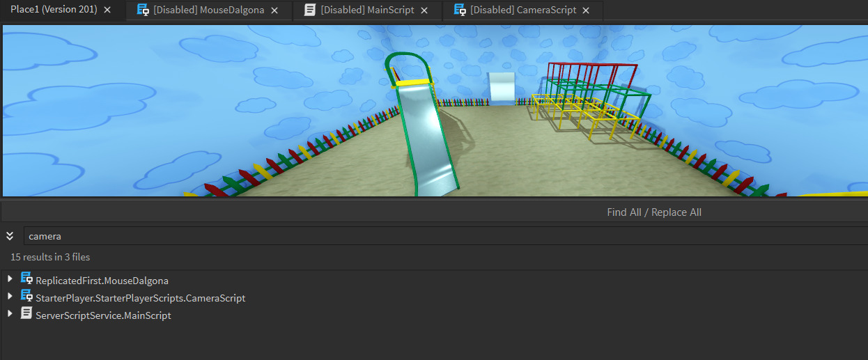Open the [Disabled] MainScript tab
Screen dimensions: 868x360
367,10
